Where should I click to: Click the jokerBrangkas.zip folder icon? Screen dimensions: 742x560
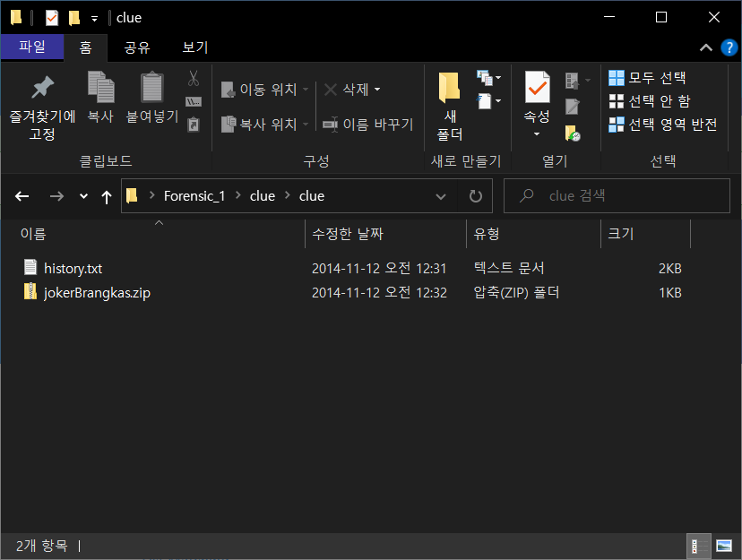(x=30, y=291)
